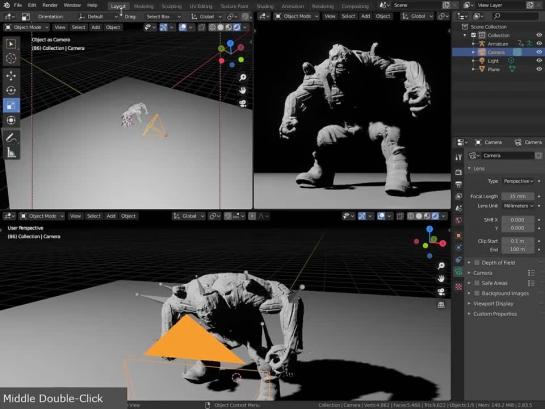Open Active Tool properties tab
545x409 pixels.
(x=459, y=157)
